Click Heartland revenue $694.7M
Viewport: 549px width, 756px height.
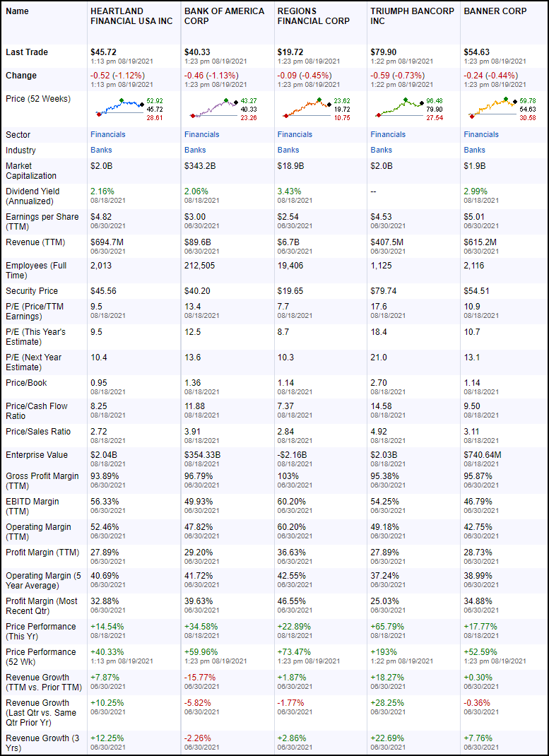tap(107, 242)
